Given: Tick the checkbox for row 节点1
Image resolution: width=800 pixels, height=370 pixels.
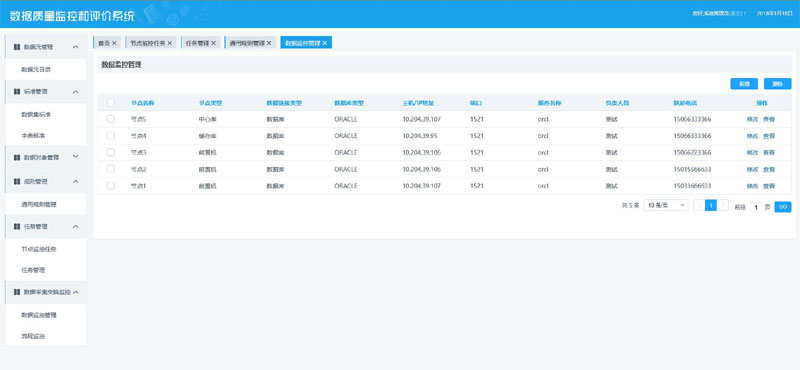Looking at the screenshot, I should coord(111,186).
